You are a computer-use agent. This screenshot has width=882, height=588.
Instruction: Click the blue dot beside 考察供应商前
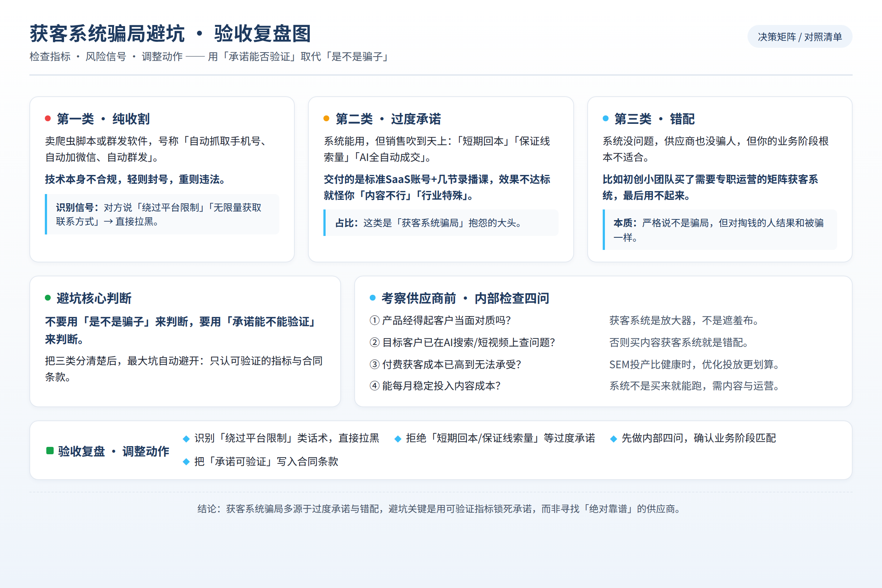click(372, 298)
